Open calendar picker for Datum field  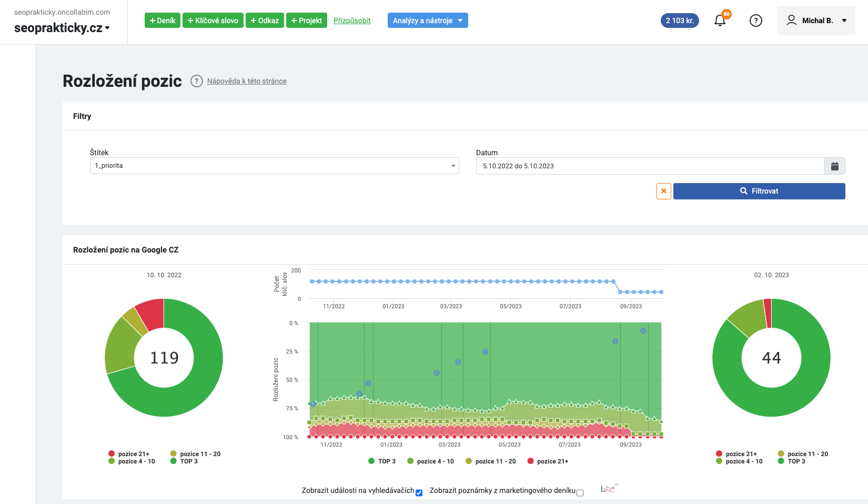835,166
